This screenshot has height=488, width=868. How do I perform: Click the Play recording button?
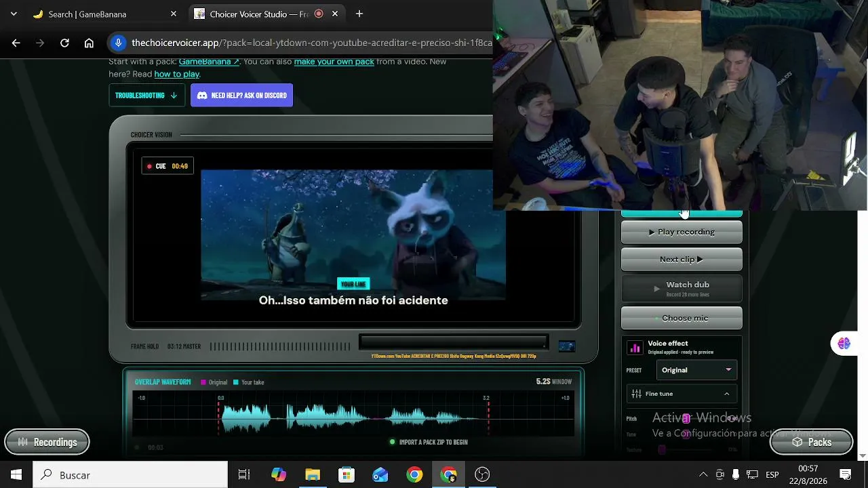[x=682, y=232]
